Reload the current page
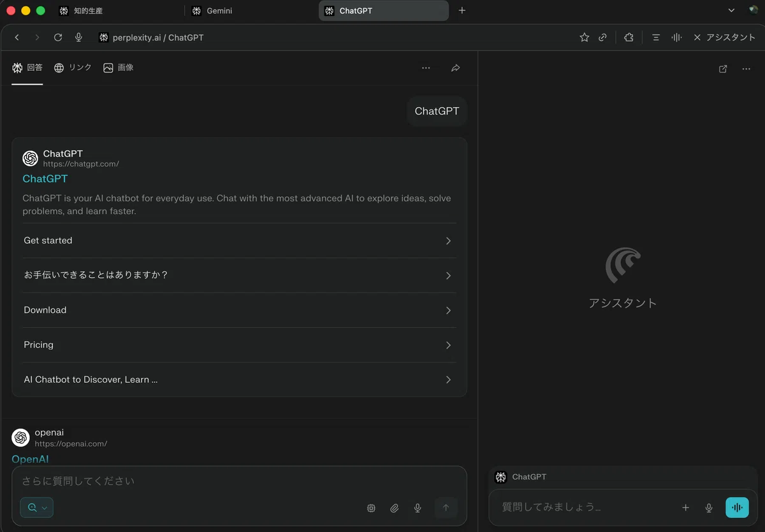This screenshot has height=532, width=765. (58, 38)
